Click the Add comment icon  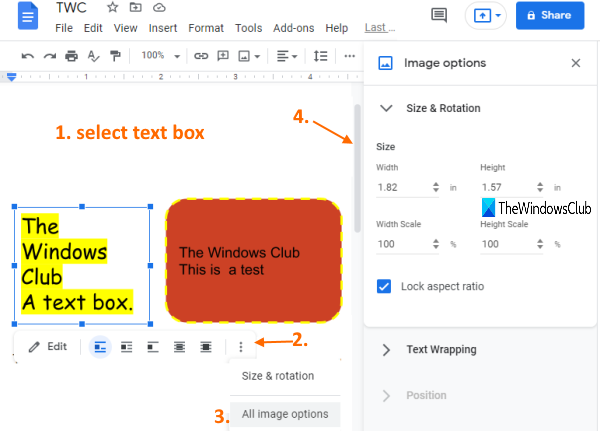(223, 56)
